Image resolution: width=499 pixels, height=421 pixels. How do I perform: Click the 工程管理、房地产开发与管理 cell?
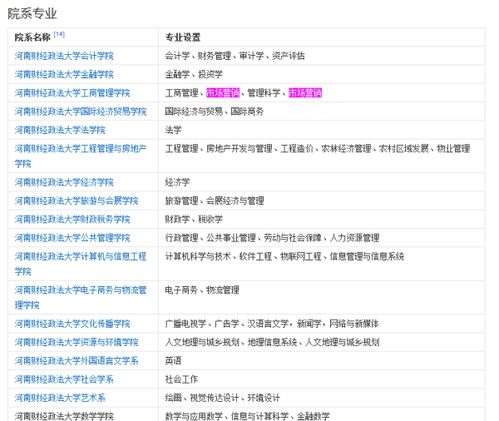322,156
